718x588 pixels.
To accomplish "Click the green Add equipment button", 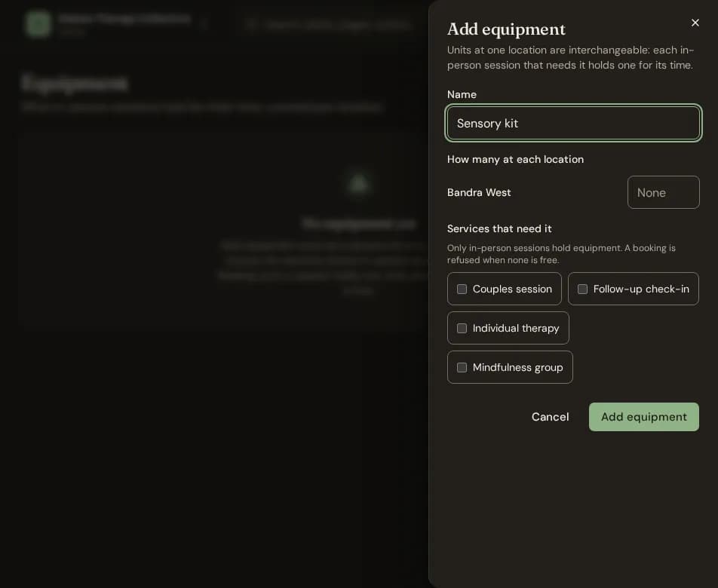I will (644, 417).
